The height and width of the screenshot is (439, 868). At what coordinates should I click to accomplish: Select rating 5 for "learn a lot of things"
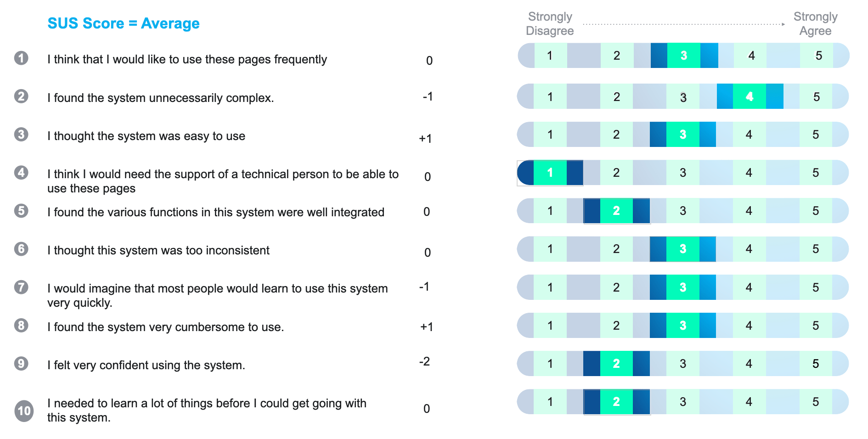pyautogui.click(x=815, y=402)
